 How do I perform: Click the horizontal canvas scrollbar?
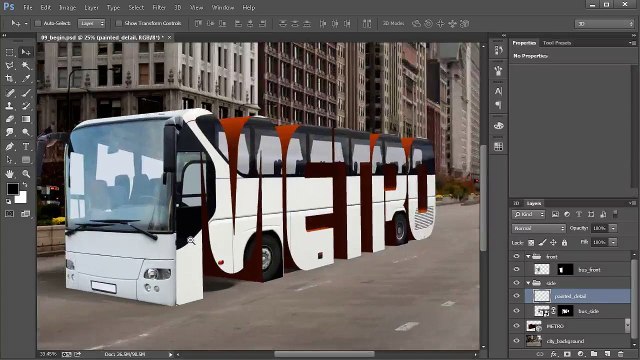[324, 354]
